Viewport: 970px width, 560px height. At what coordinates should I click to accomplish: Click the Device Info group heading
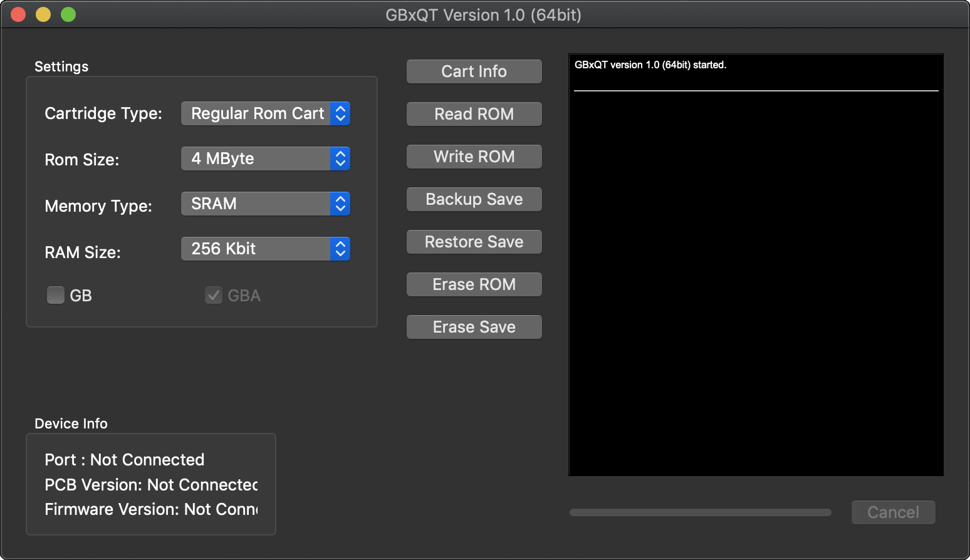click(x=71, y=423)
